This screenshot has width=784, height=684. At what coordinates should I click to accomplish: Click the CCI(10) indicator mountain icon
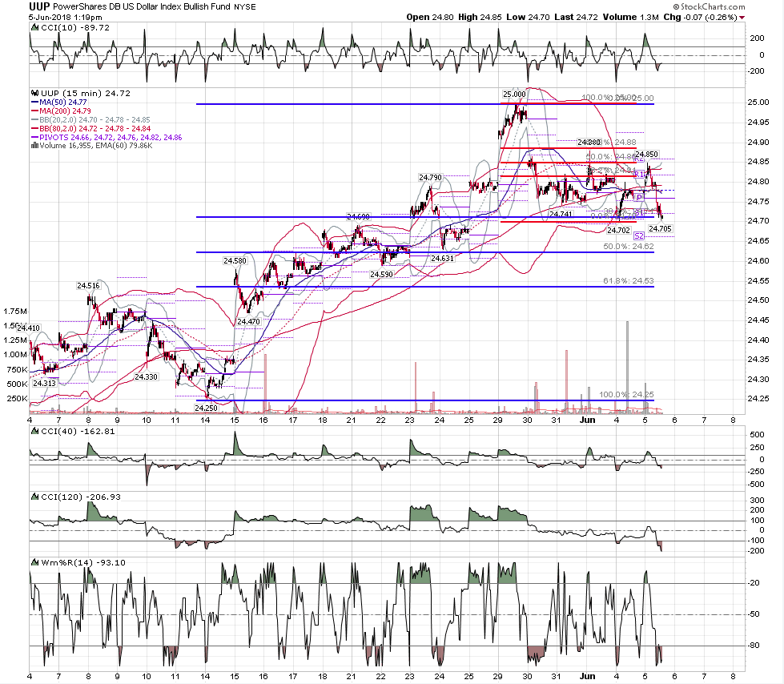click(34, 28)
